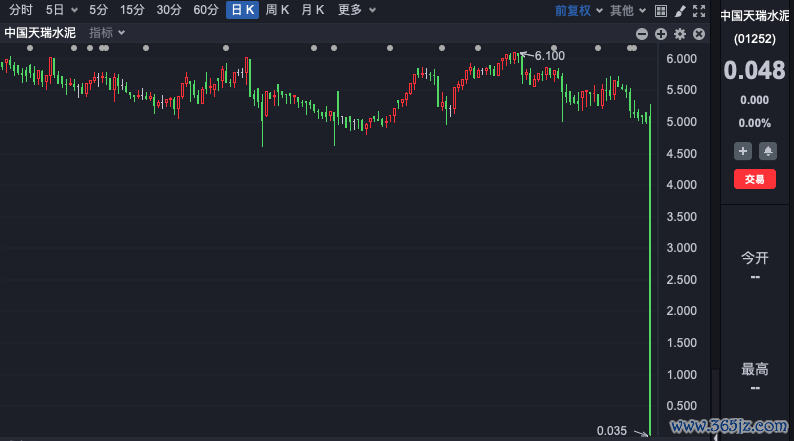Viewport: 794px width, 441px height.
Task: Open chart settings gear icon
Action: tap(680, 34)
